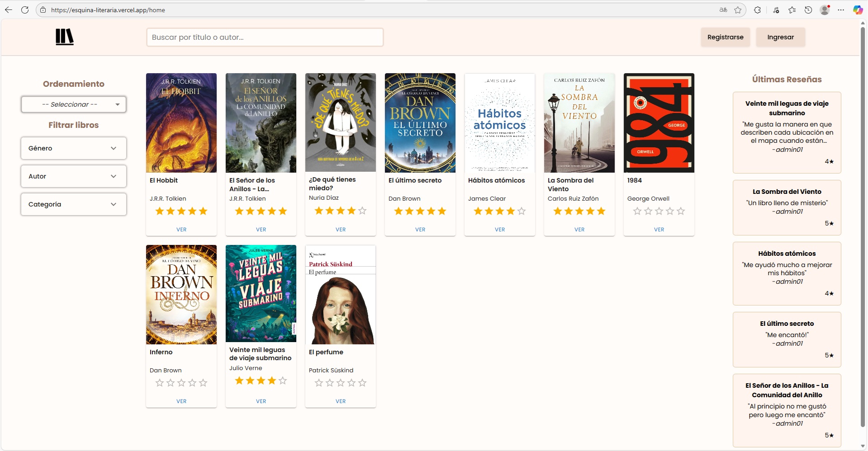The image size is (868, 451).
Task: Open La Sombra del Viento review card
Action: pos(787,207)
